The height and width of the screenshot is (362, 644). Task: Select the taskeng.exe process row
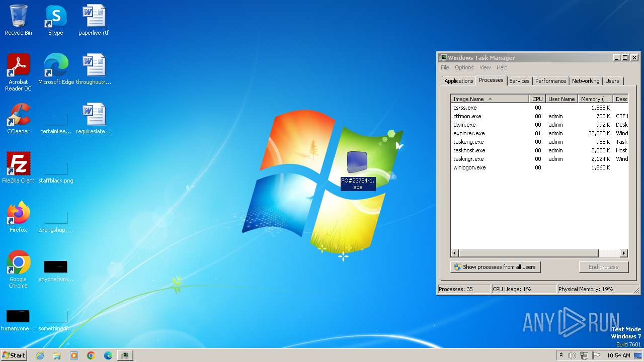(539, 142)
